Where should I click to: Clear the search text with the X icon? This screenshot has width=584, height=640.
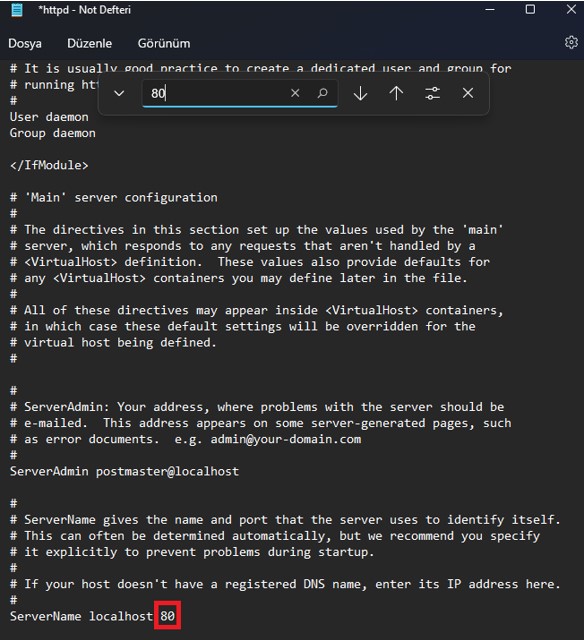coord(295,93)
